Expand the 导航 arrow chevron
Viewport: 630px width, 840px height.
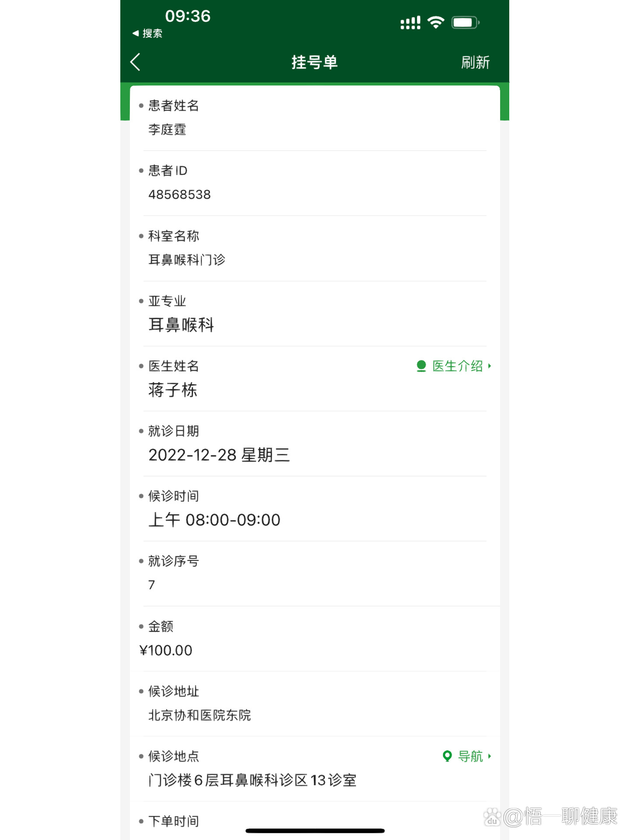point(490,756)
